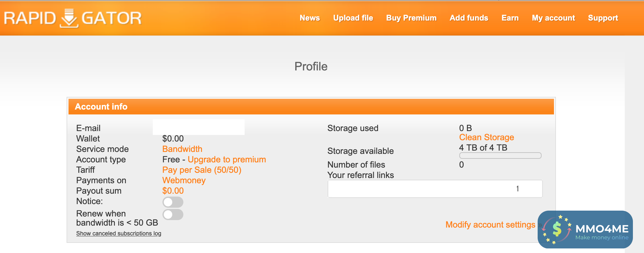Click the Bandwidth service mode link

click(x=182, y=149)
